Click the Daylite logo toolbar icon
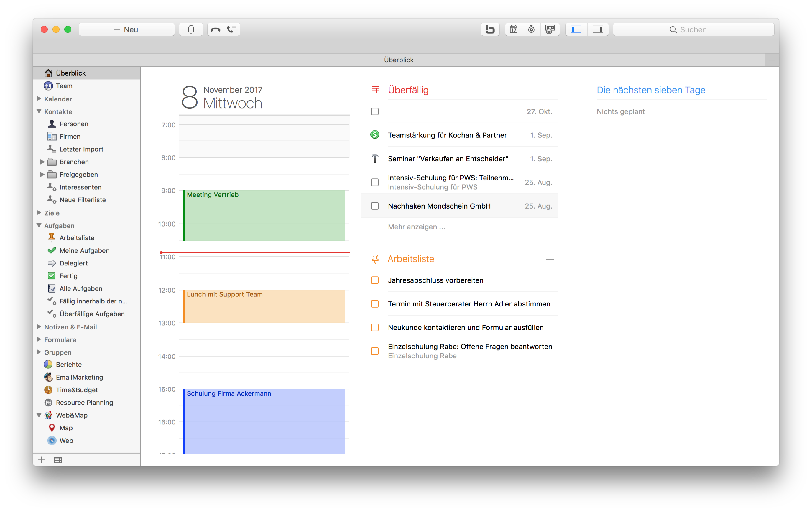 (490, 29)
